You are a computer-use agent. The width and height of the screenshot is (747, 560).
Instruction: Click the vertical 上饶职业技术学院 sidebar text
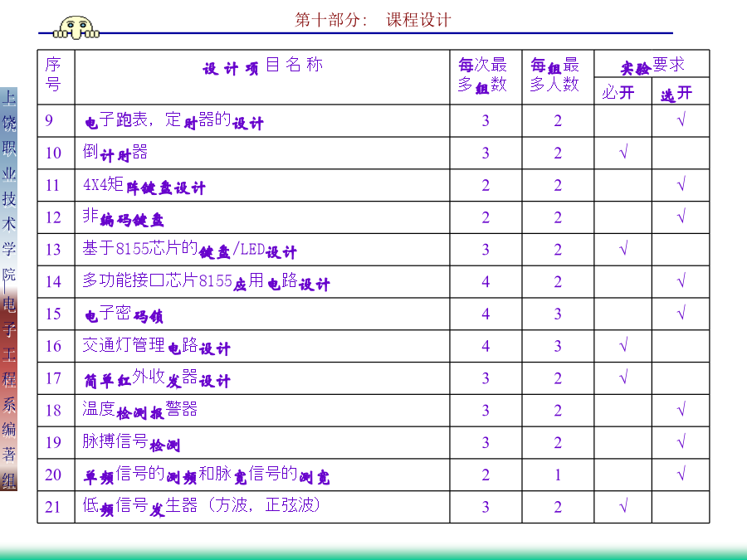tap(8, 187)
